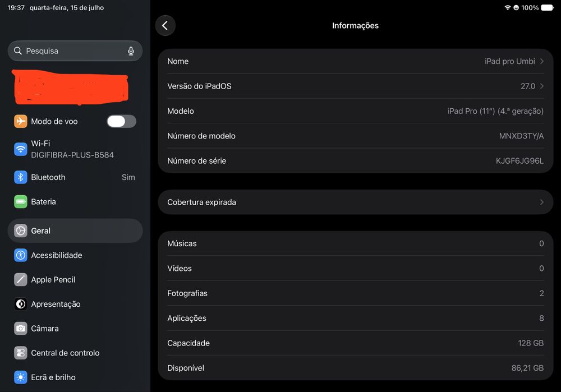
Task: Tap the Informações page title
Action: pos(355,25)
